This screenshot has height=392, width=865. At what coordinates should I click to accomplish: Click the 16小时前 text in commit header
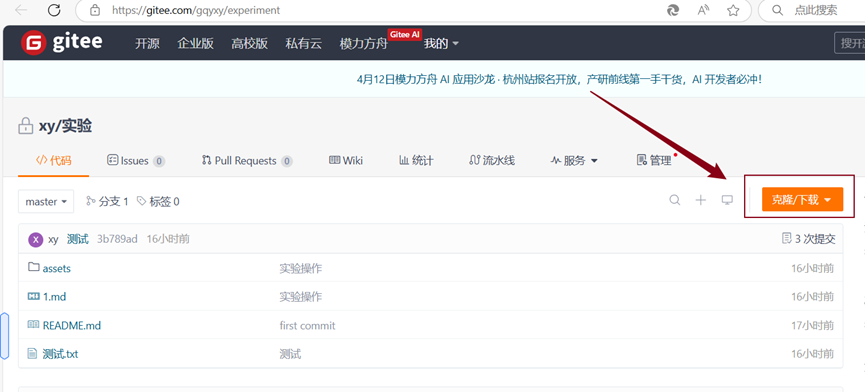(168, 239)
